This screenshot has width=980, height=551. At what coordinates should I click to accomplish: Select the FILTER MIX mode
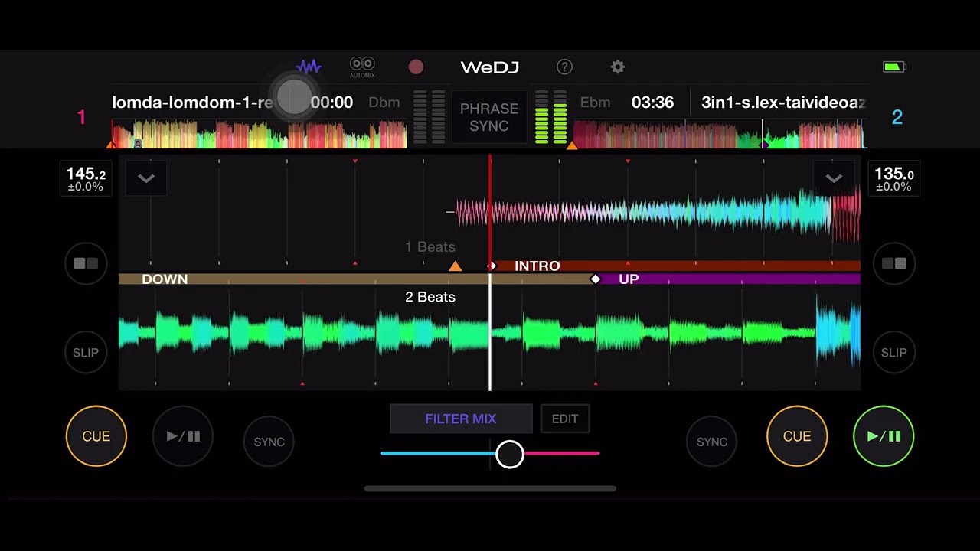point(461,419)
